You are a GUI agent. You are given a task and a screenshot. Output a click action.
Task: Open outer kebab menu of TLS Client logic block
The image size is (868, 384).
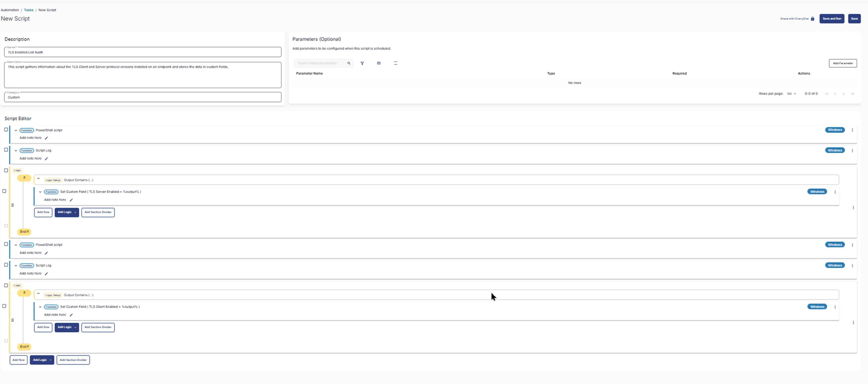[x=853, y=323]
